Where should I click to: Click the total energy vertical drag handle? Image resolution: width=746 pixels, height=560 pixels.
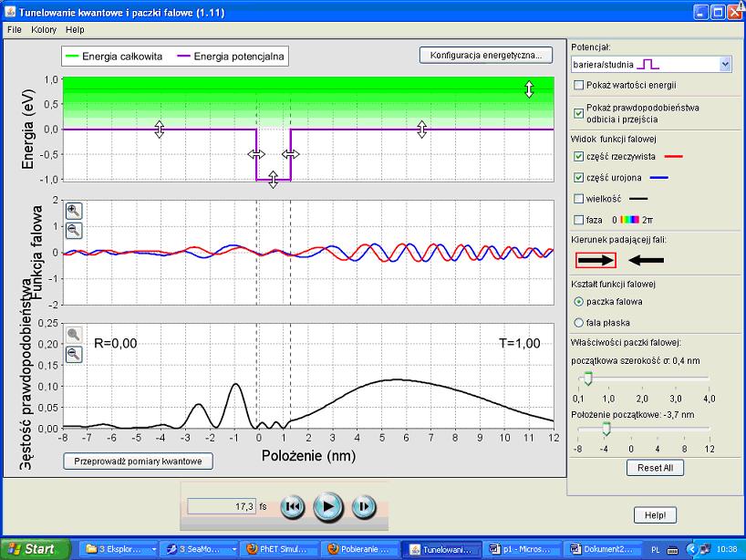pyautogui.click(x=529, y=89)
